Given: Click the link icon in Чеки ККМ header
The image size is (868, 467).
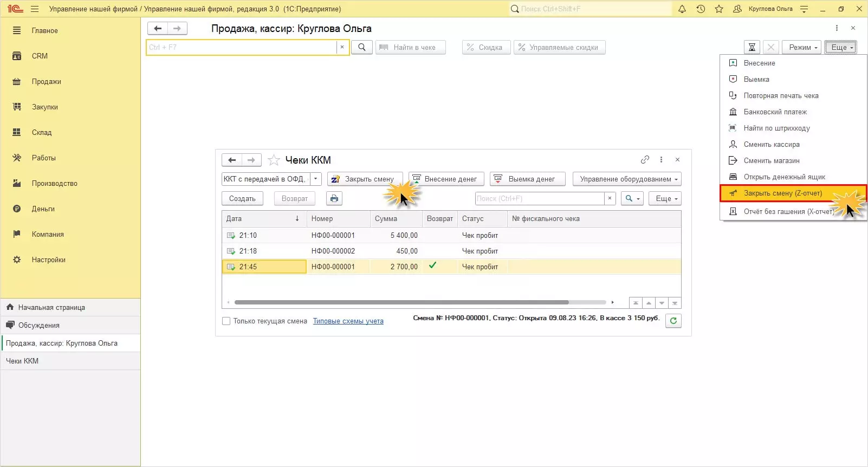Looking at the screenshot, I should (645, 159).
